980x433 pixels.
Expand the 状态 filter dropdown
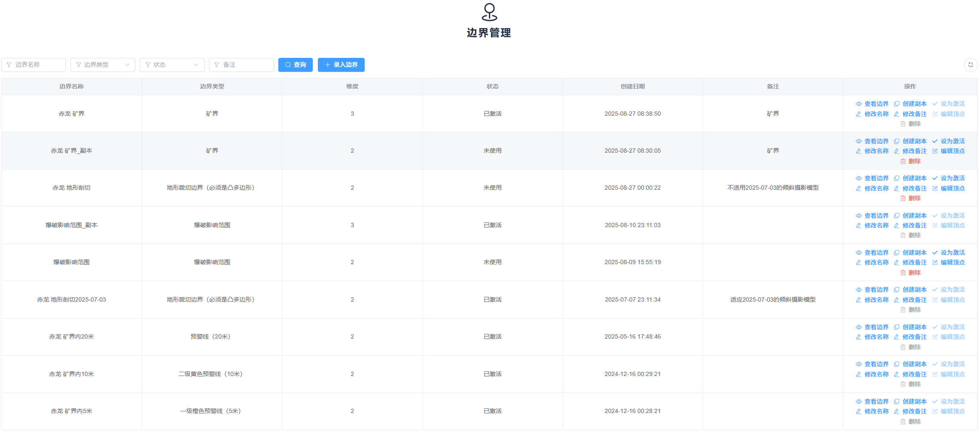point(172,65)
